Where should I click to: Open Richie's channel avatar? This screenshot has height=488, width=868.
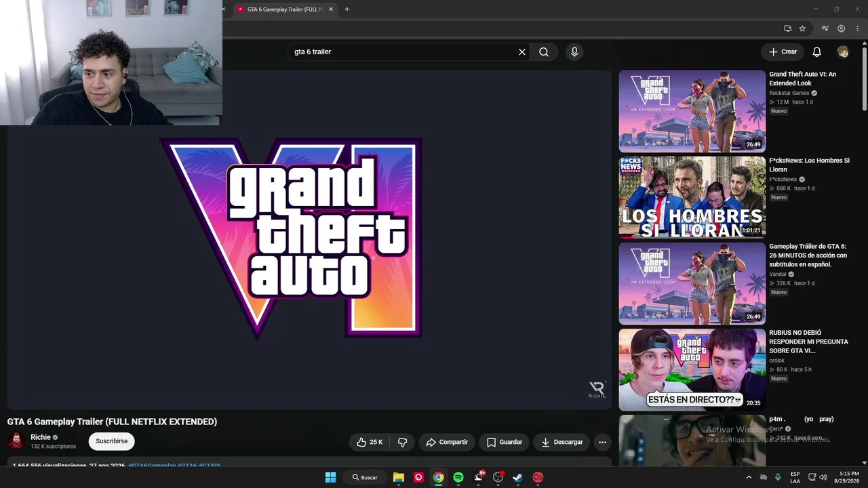coord(16,441)
